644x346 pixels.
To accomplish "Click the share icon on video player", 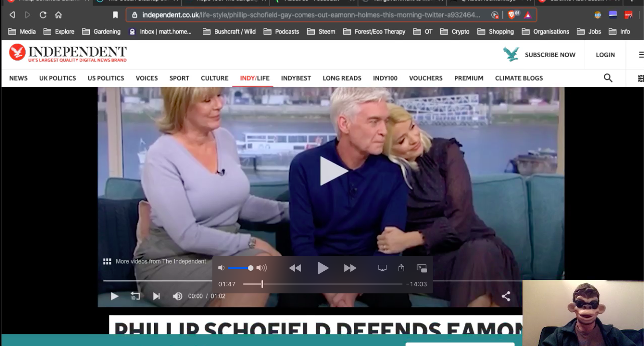I will pos(505,296).
